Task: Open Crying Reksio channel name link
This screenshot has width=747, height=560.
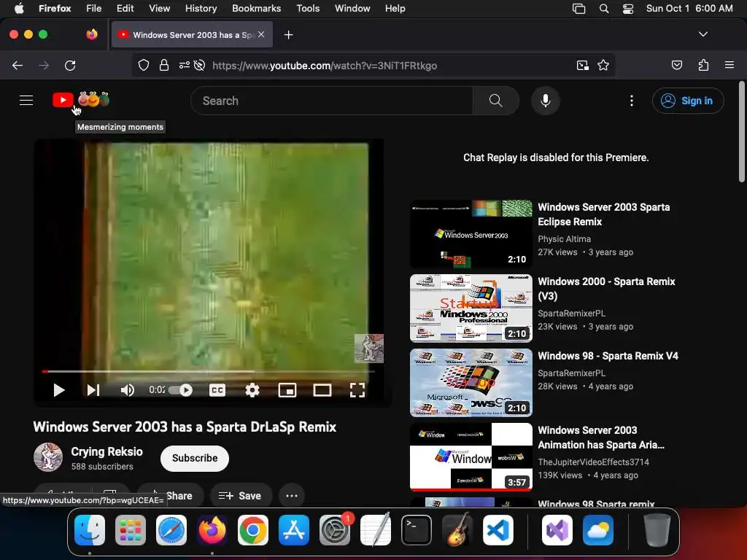Action: pos(107,451)
